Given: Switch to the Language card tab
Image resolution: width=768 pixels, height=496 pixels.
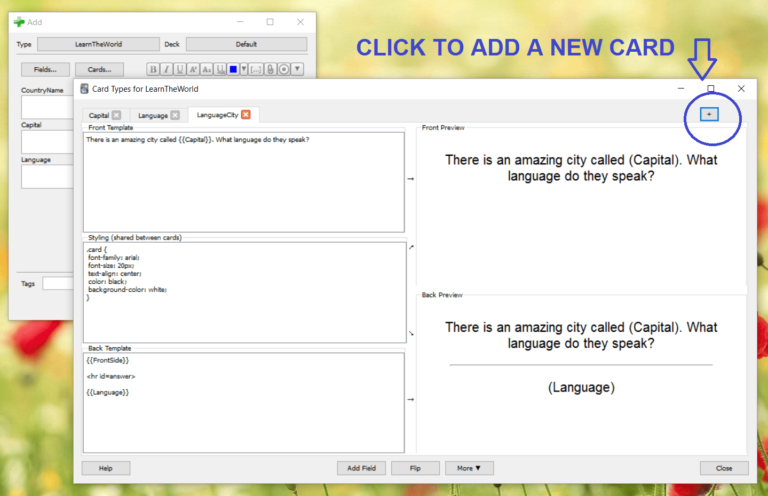Looking at the screenshot, I should [x=153, y=115].
